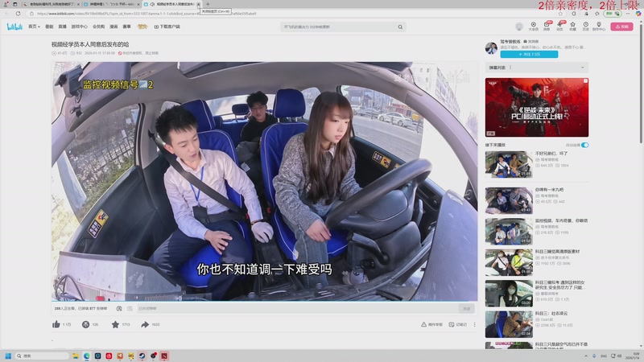Screen dimensions: 644x362
Task: Toggle the 自动连播 autoplay switch
Action: (585, 145)
